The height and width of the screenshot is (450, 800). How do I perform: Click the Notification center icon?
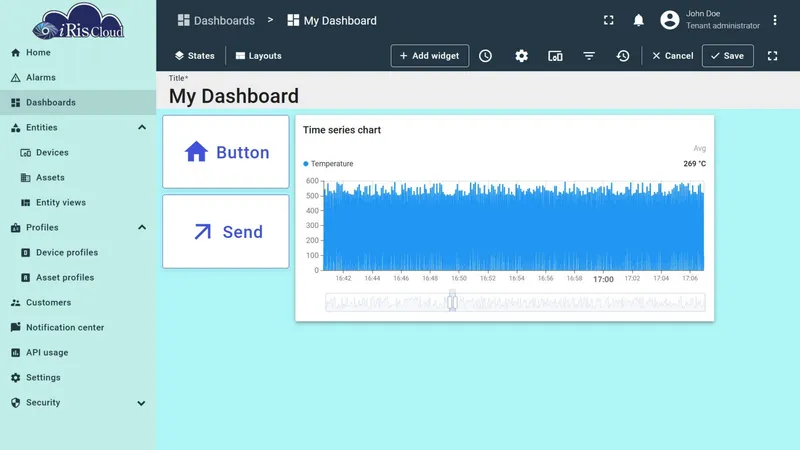(x=15, y=327)
